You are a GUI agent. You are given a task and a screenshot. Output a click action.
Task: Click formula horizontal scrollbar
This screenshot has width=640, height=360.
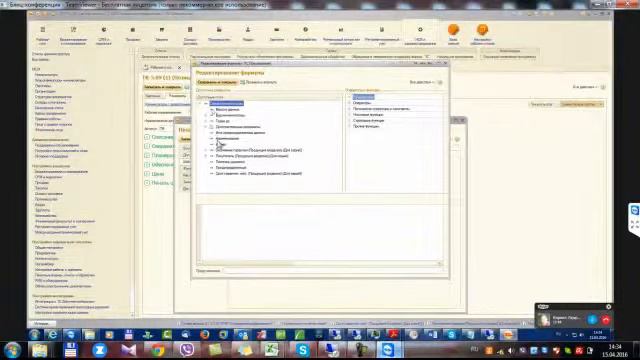click(320, 263)
